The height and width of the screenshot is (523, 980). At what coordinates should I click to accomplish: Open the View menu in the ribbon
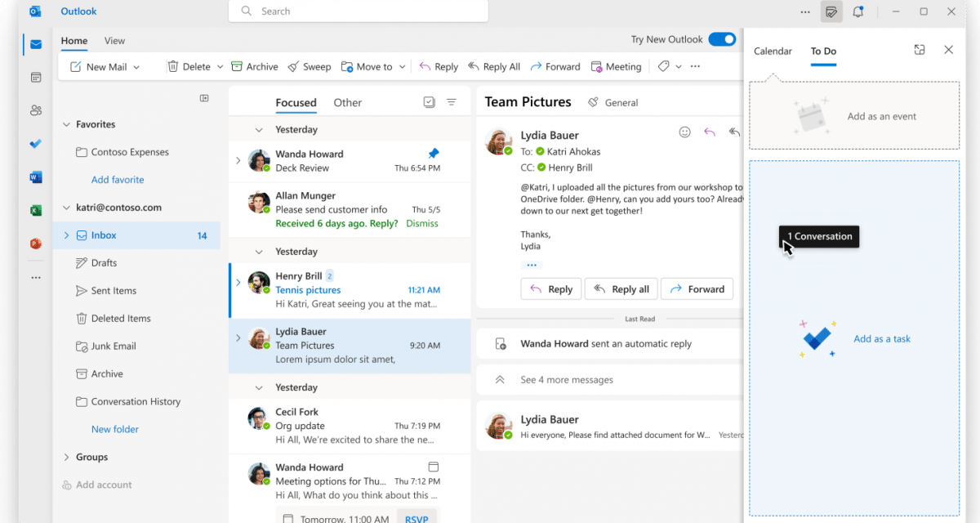click(x=114, y=40)
